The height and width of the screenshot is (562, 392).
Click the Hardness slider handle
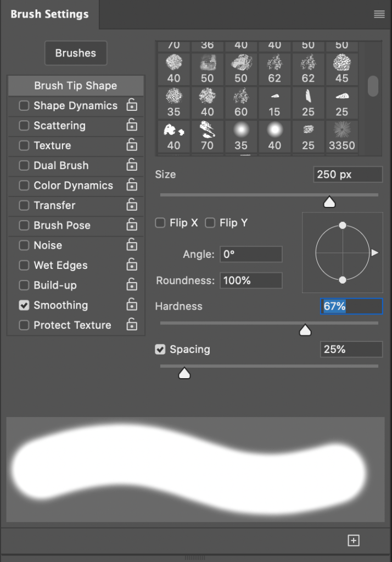point(305,330)
